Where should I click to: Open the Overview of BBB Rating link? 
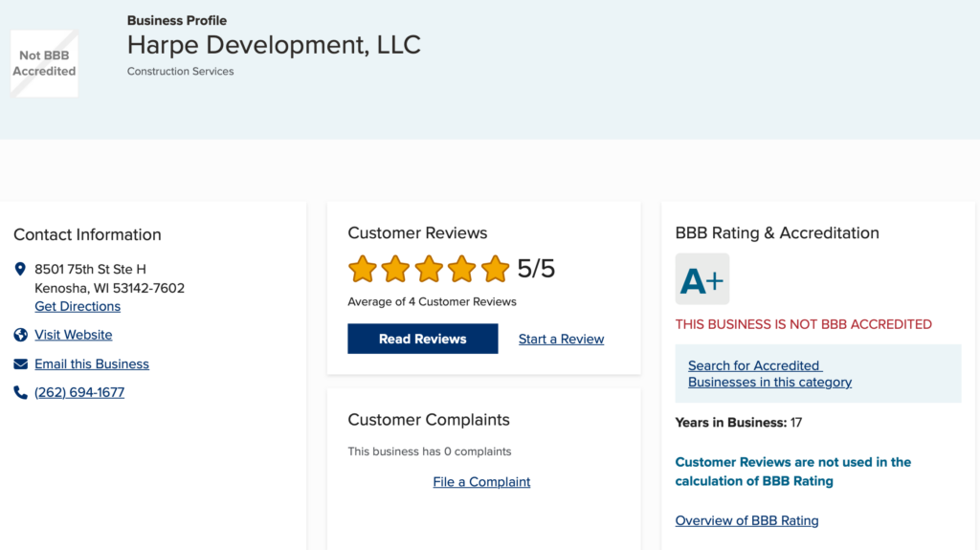tap(746, 520)
